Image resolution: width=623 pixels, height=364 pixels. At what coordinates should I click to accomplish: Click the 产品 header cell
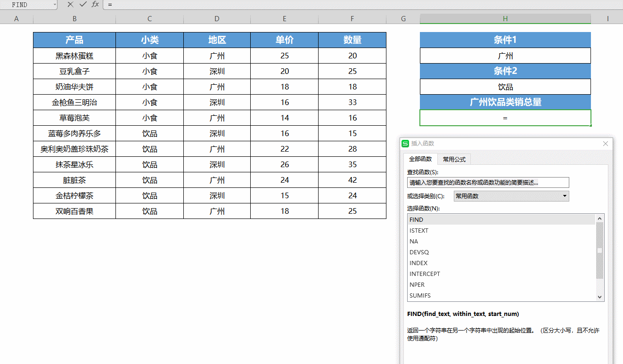(74, 40)
